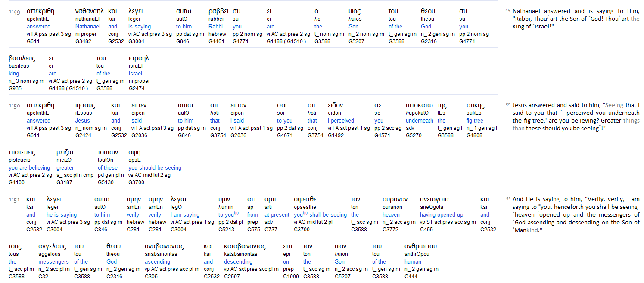Click Strong's number G444 under anthrOpou
Image resolution: width=644 pixels, height=283 pixels.
pyautogui.click(x=411, y=277)
